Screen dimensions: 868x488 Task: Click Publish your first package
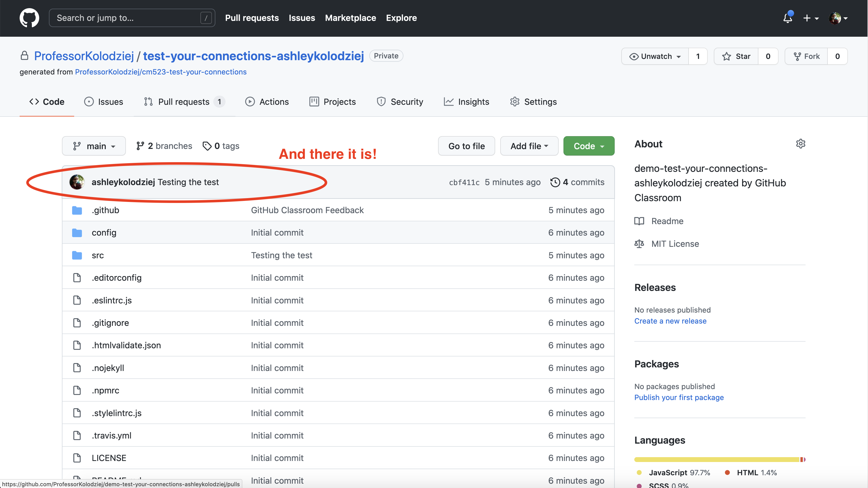click(x=679, y=397)
